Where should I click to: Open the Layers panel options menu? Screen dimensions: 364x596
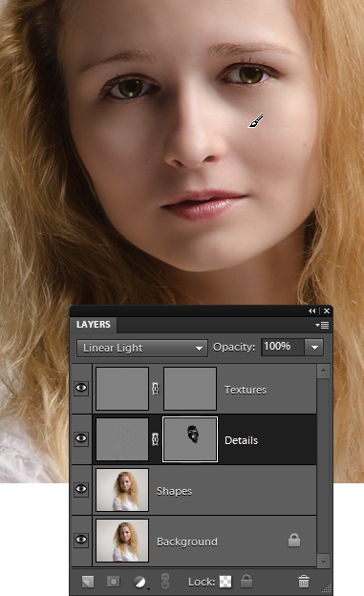point(323,325)
